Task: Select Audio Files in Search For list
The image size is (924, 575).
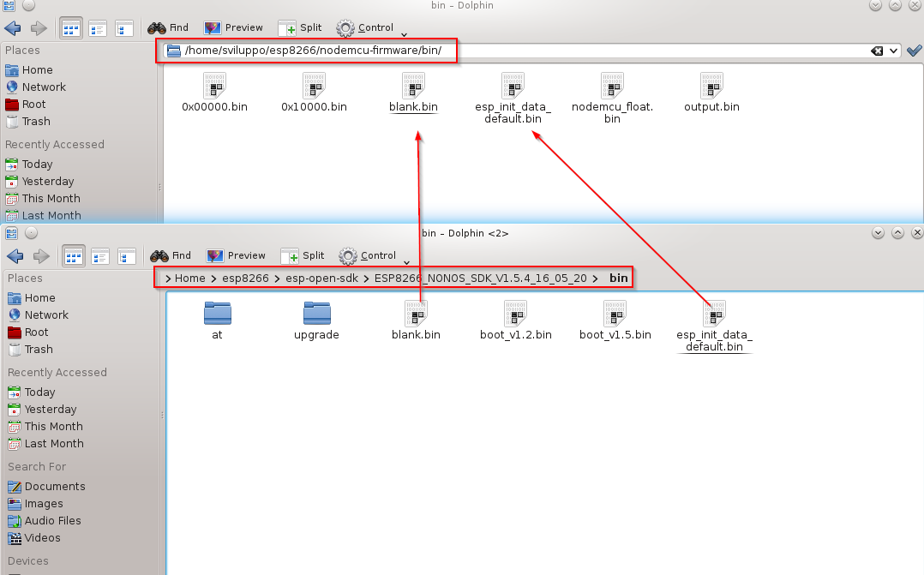Action: [52, 521]
